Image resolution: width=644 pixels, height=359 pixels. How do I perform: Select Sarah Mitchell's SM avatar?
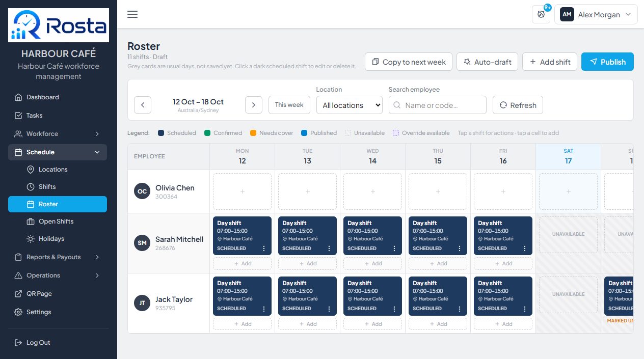click(142, 243)
